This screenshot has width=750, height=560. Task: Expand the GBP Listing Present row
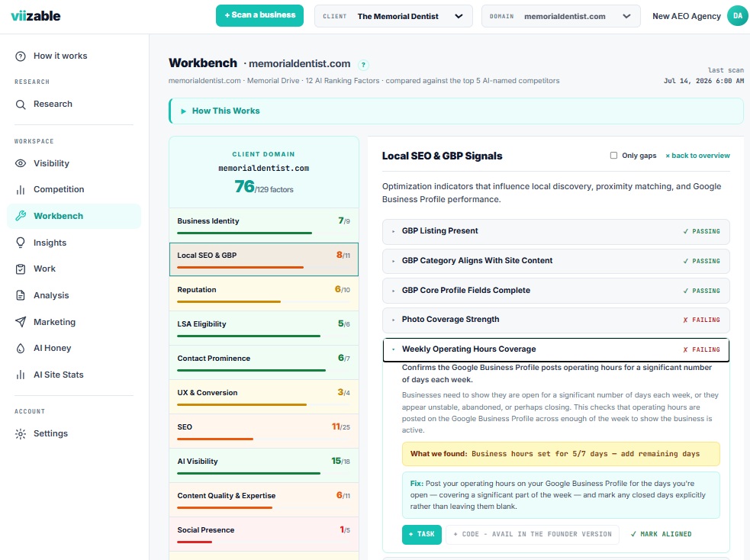point(555,231)
